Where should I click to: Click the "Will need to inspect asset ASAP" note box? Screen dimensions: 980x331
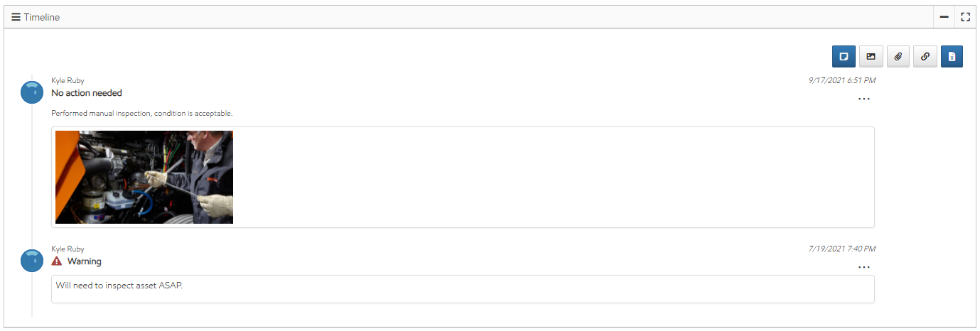click(x=462, y=288)
